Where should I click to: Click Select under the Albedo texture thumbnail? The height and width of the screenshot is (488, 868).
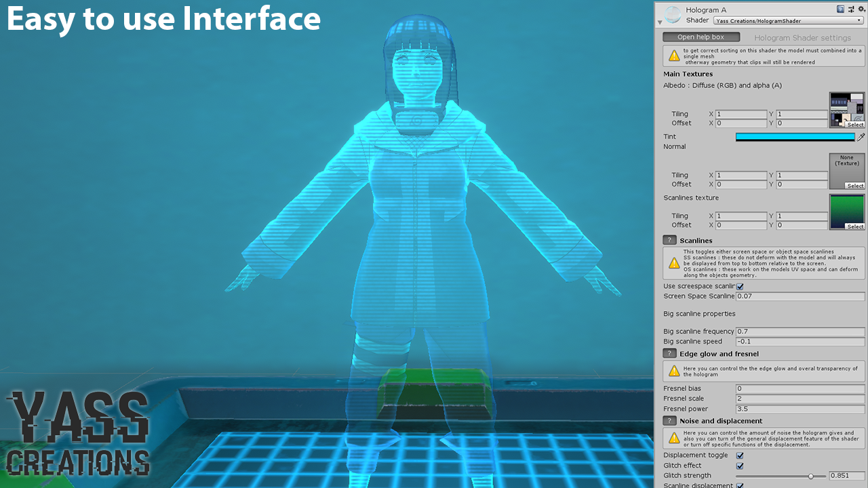tap(854, 125)
